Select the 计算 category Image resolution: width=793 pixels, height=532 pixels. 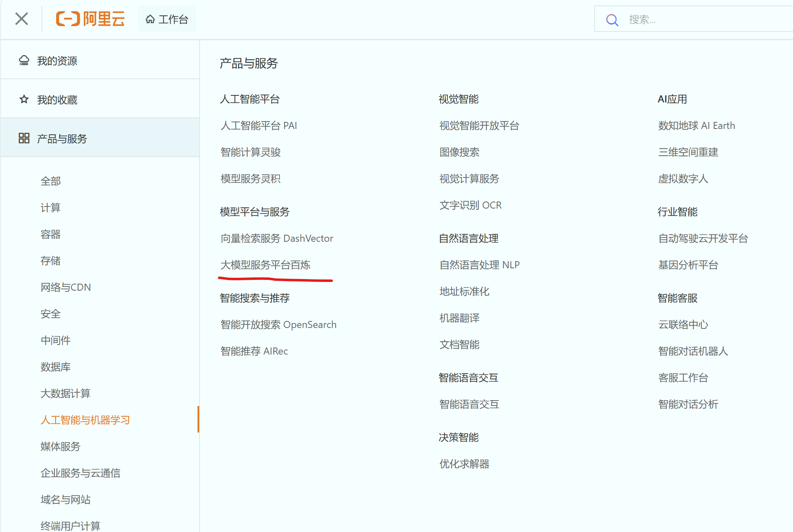51,207
